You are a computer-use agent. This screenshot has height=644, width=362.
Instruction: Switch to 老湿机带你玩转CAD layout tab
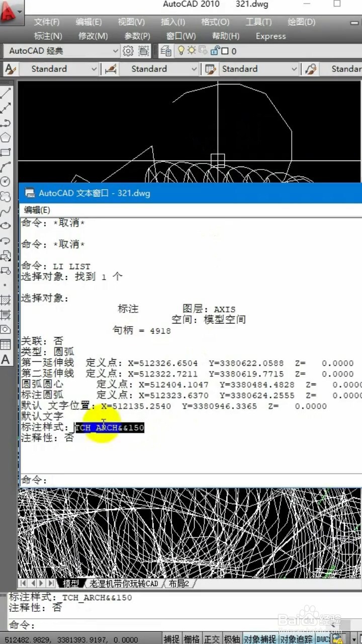pos(123,584)
